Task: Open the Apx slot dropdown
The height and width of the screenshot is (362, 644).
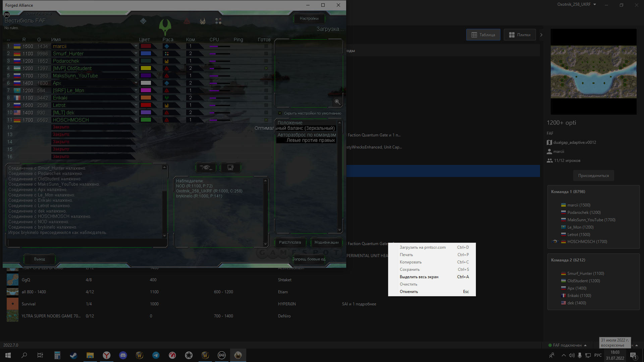Action: click(x=136, y=83)
